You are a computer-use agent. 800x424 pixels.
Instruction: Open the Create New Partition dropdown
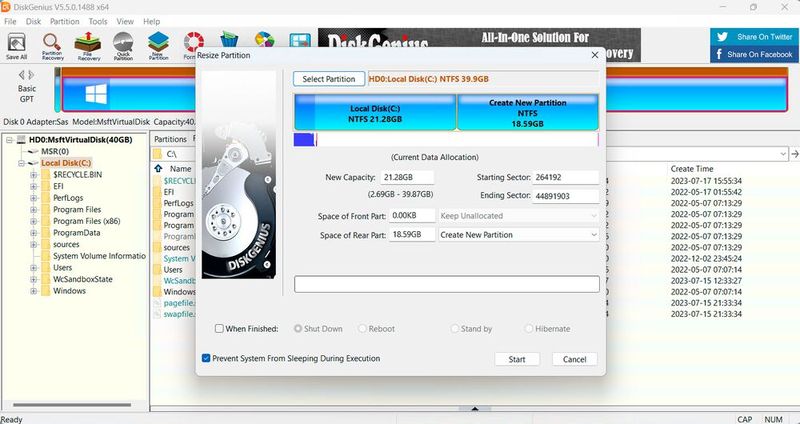519,235
